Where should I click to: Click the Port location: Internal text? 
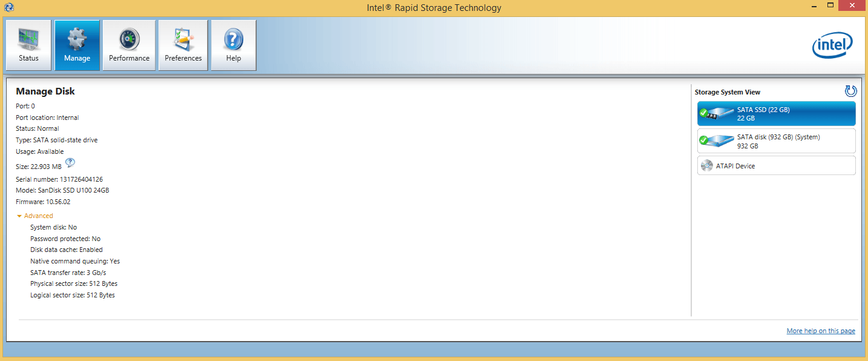47,118
